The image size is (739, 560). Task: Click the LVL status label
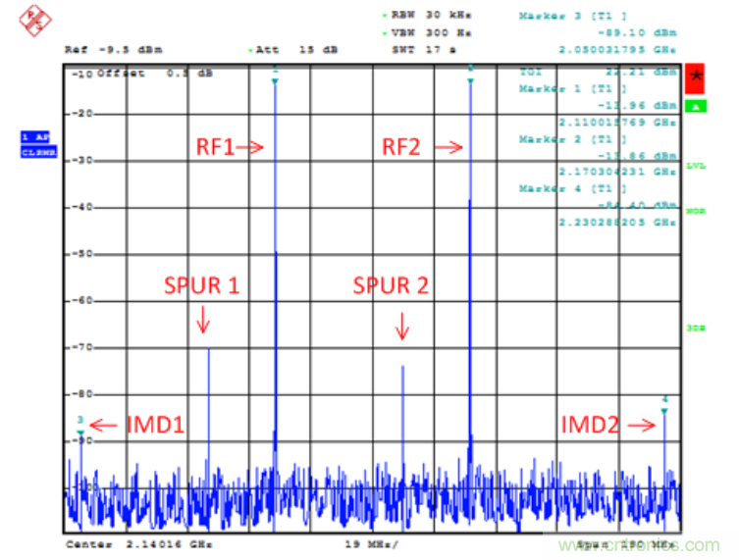pyautogui.click(x=696, y=165)
